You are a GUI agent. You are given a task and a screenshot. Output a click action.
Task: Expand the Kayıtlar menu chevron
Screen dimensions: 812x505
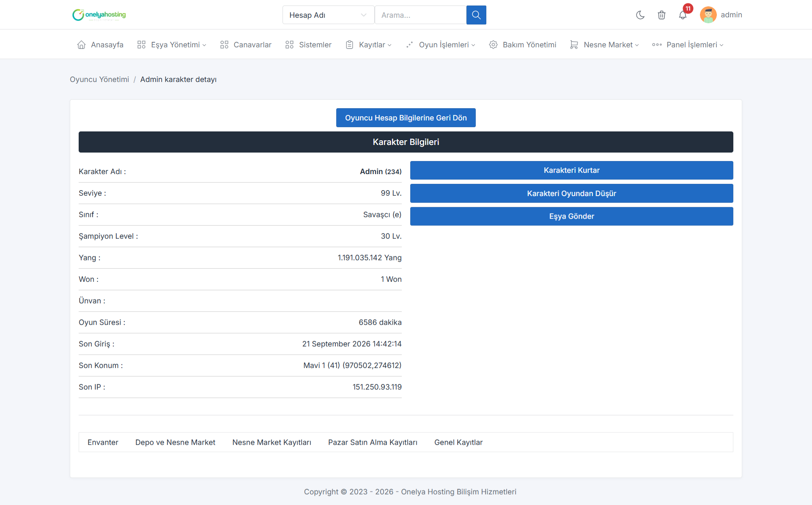pos(390,45)
